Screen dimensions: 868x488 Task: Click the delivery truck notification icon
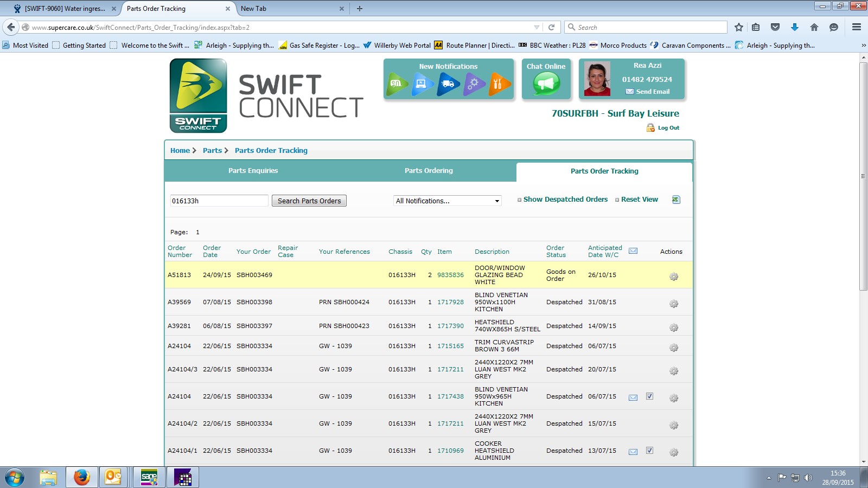pyautogui.click(x=448, y=84)
